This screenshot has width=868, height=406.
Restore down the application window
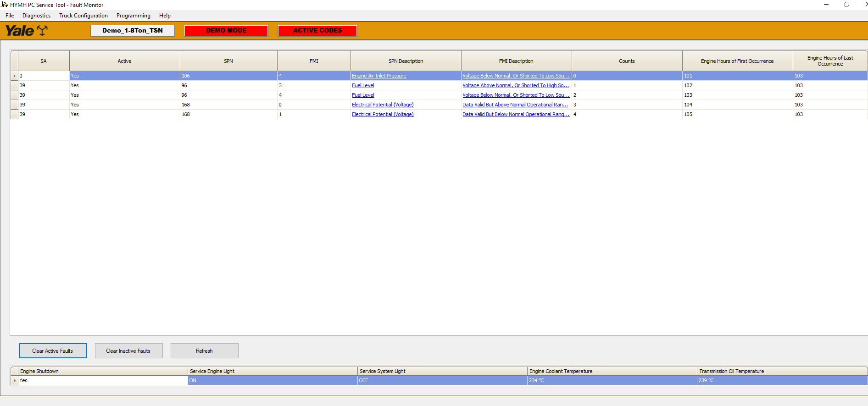(847, 4)
